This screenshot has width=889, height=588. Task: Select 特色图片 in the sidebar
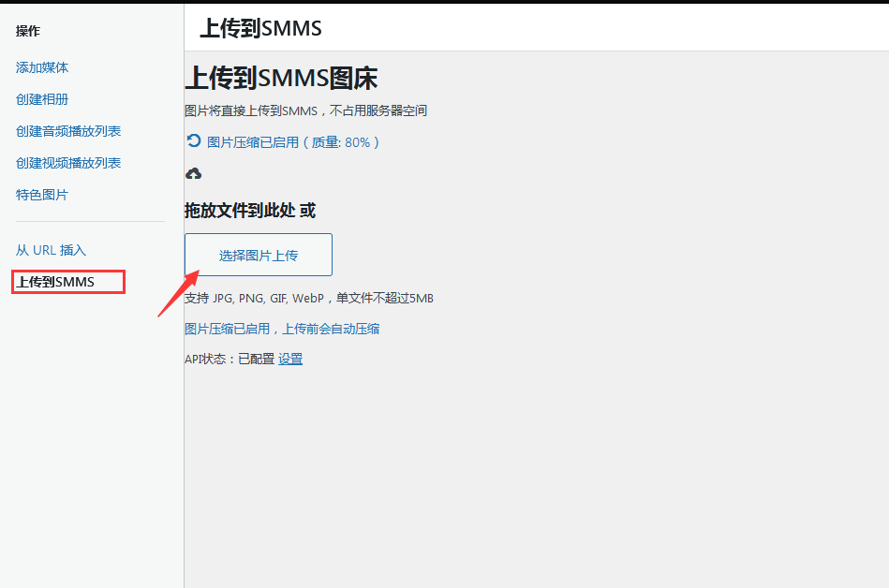[x=42, y=195]
